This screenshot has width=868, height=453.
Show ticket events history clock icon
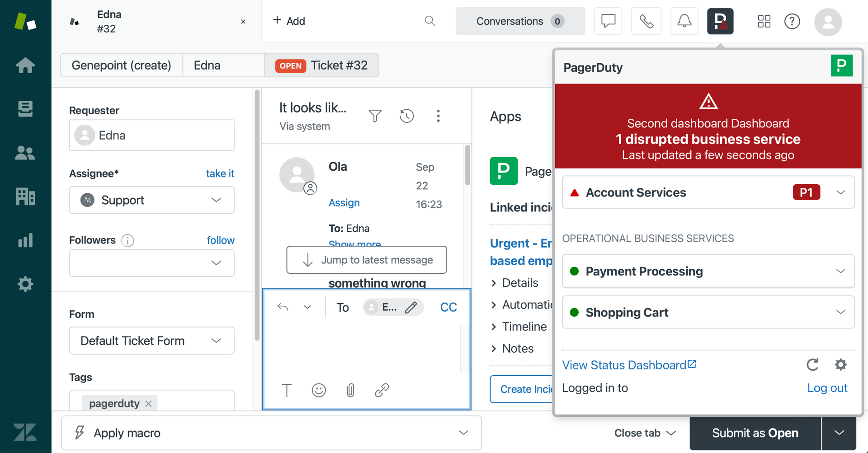point(406,116)
